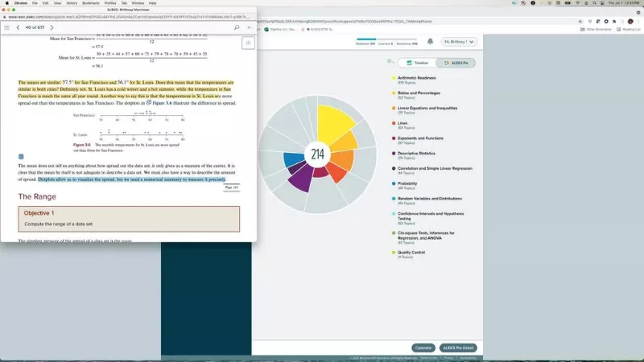Select Linear Equations and Inequalities topic
644x362 pixels.
[x=427, y=109]
